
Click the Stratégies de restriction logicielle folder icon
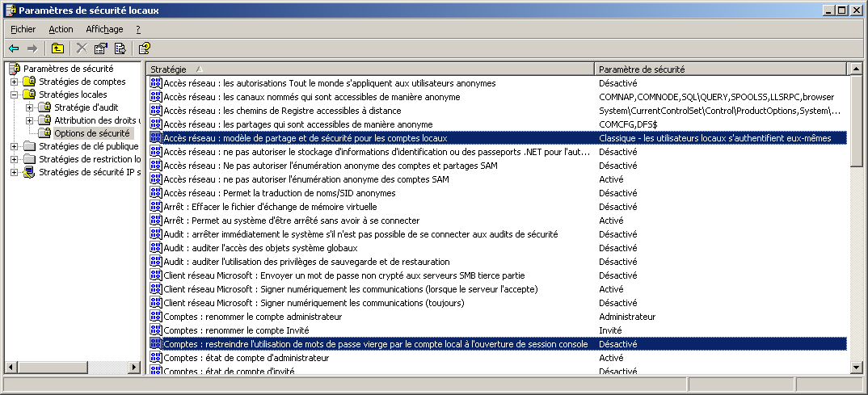pyautogui.click(x=30, y=159)
